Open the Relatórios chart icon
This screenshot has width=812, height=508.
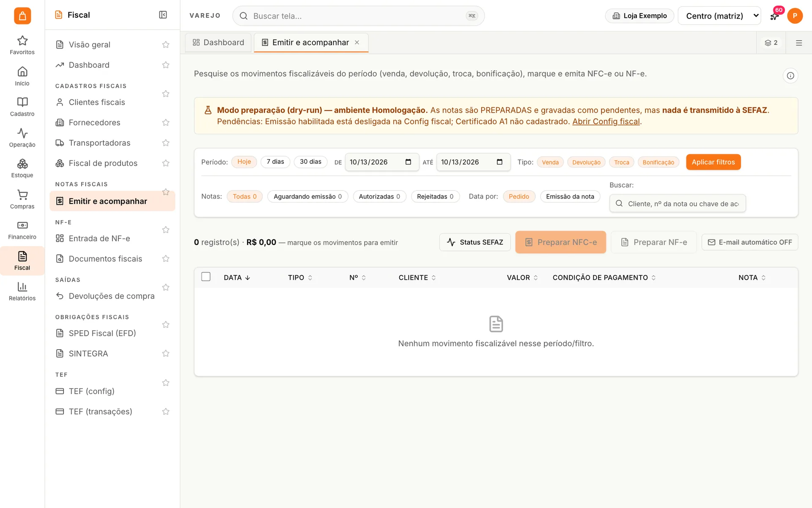coord(22,292)
